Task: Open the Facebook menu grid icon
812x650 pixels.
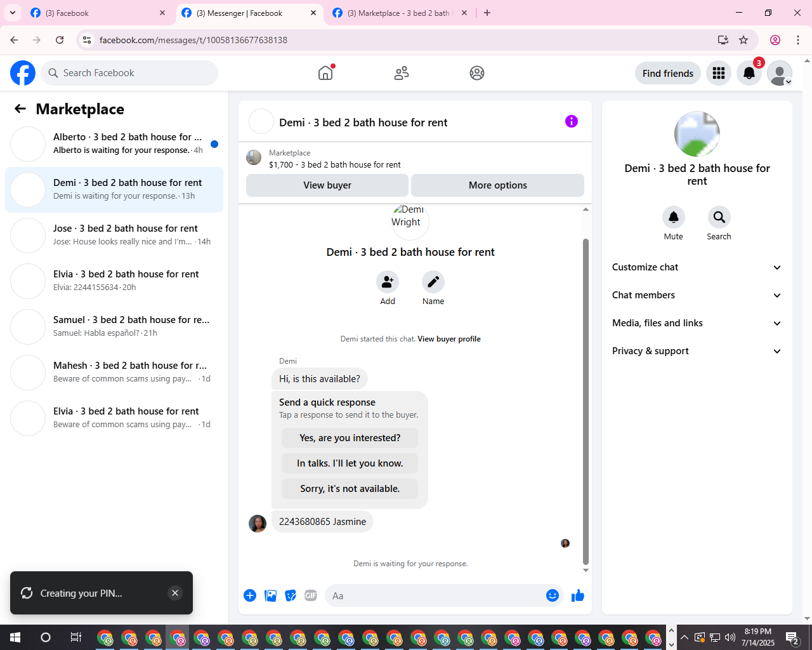Action: point(719,73)
